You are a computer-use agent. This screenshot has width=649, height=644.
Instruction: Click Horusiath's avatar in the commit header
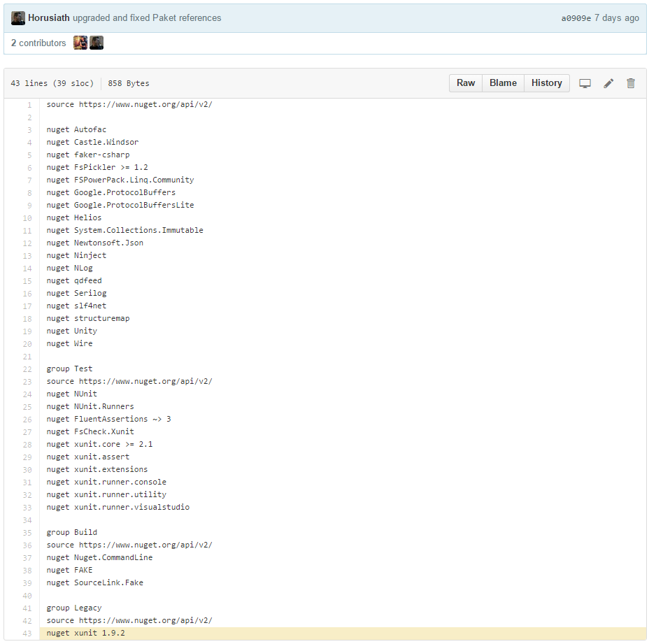[x=17, y=18]
